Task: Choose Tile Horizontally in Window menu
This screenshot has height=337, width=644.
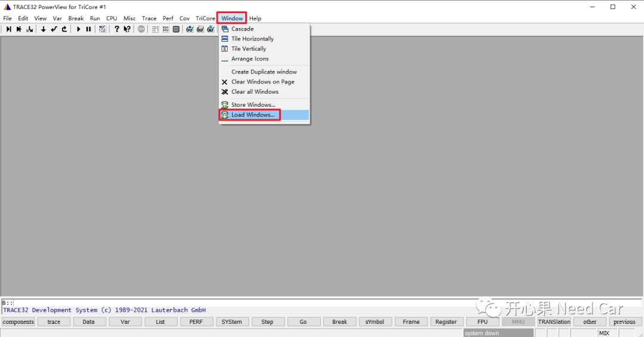Action: tap(252, 39)
